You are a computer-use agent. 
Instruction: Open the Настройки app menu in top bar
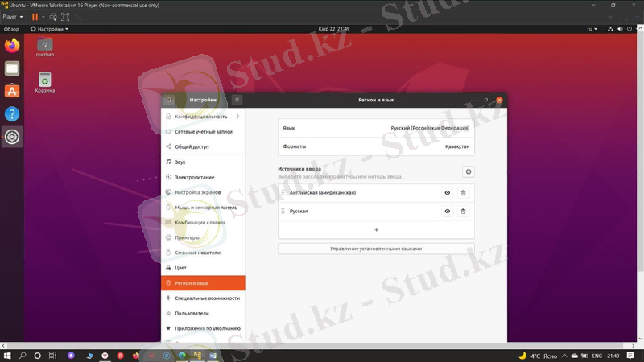pyautogui.click(x=50, y=29)
